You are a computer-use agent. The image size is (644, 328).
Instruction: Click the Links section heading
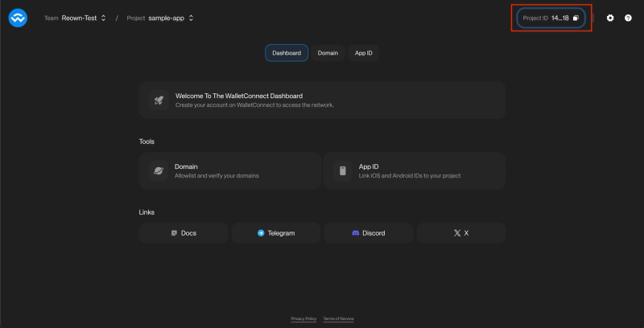(147, 212)
